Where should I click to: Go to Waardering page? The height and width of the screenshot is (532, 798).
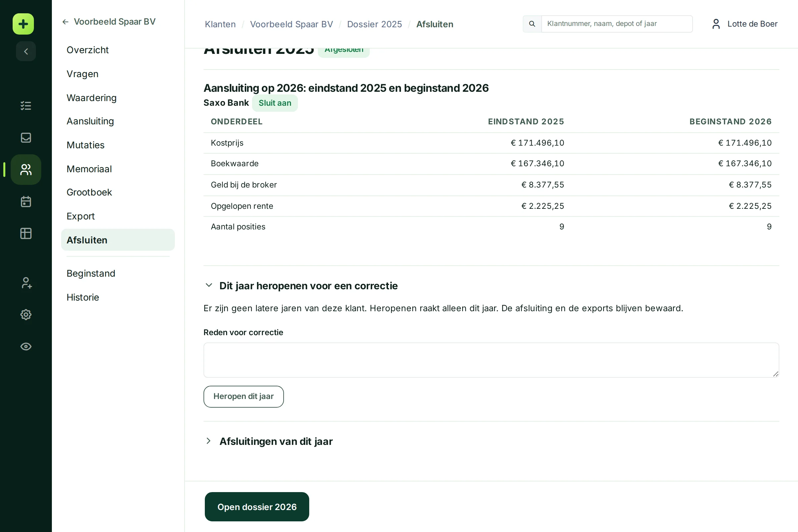pos(92,98)
